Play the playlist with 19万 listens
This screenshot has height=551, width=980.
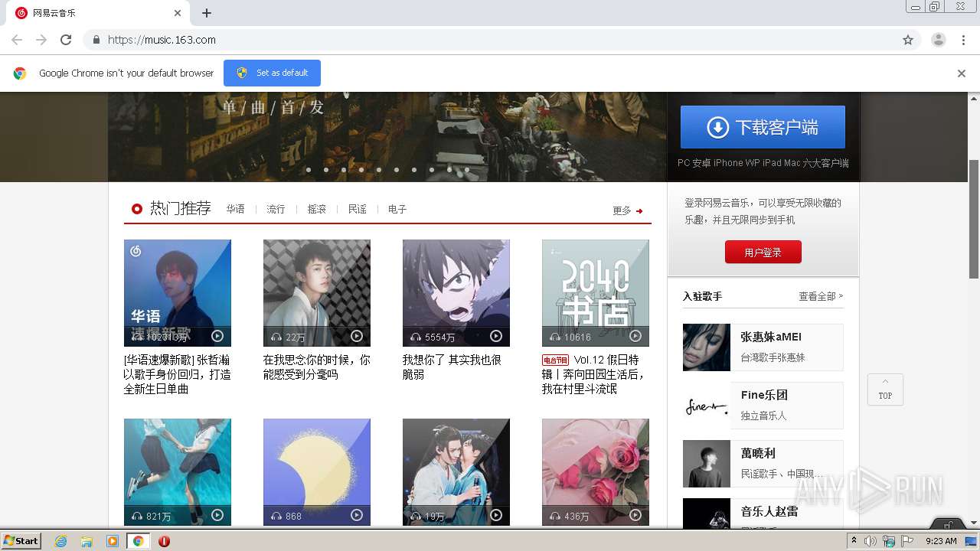tap(496, 515)
